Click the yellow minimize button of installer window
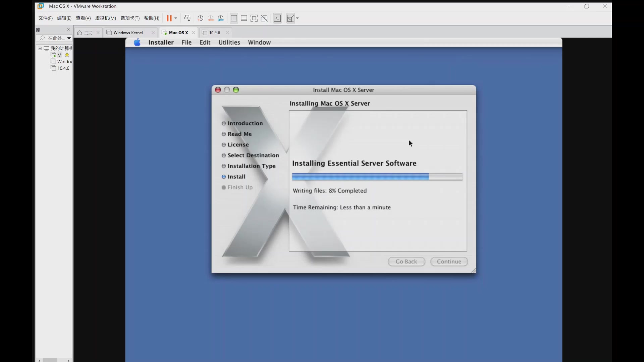 coord(227,90)
